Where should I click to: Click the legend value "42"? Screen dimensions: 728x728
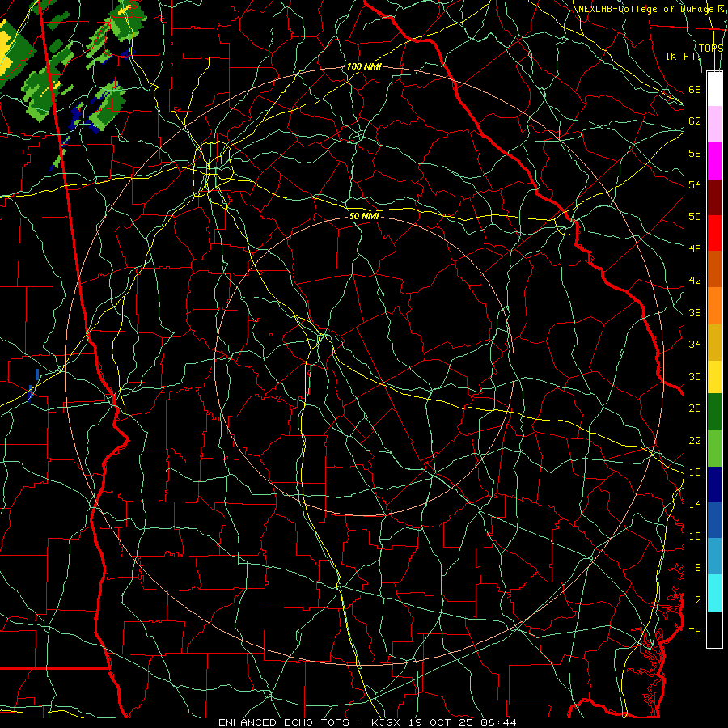pos(695,281)
